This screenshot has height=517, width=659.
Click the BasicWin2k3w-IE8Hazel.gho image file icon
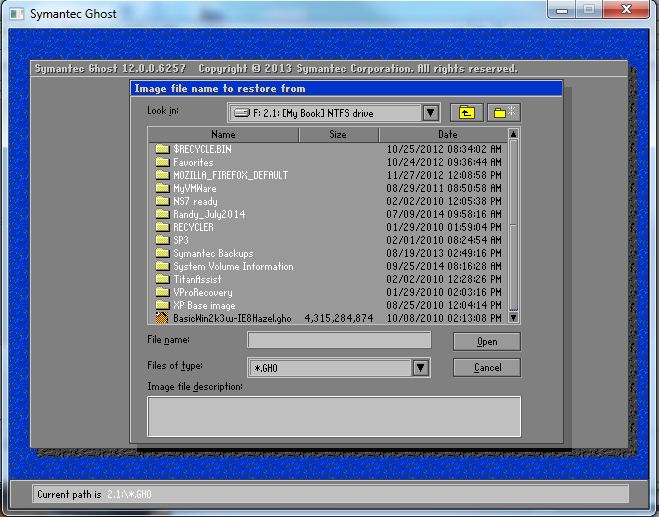162,318
